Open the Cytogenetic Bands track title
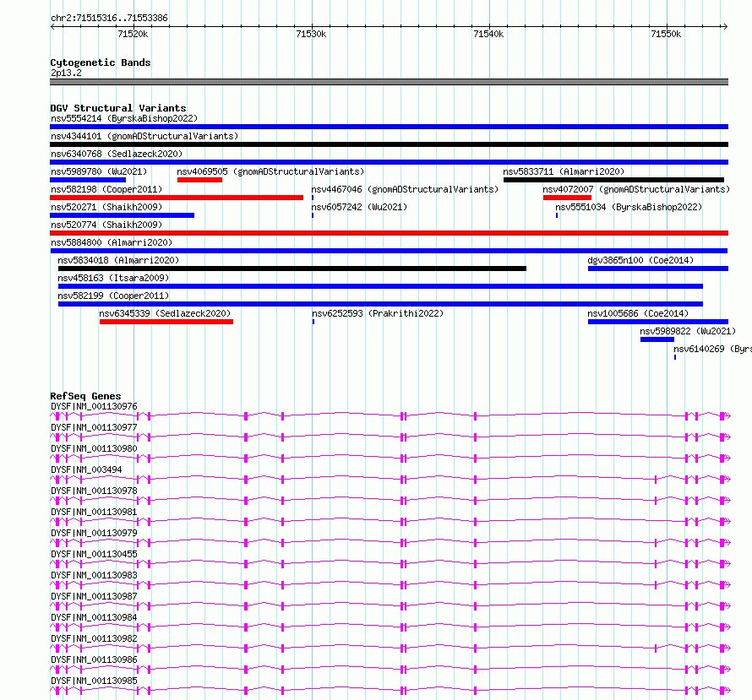Image resolution: width=752 pixels, height=700 pixels. (x=101, y=62)
